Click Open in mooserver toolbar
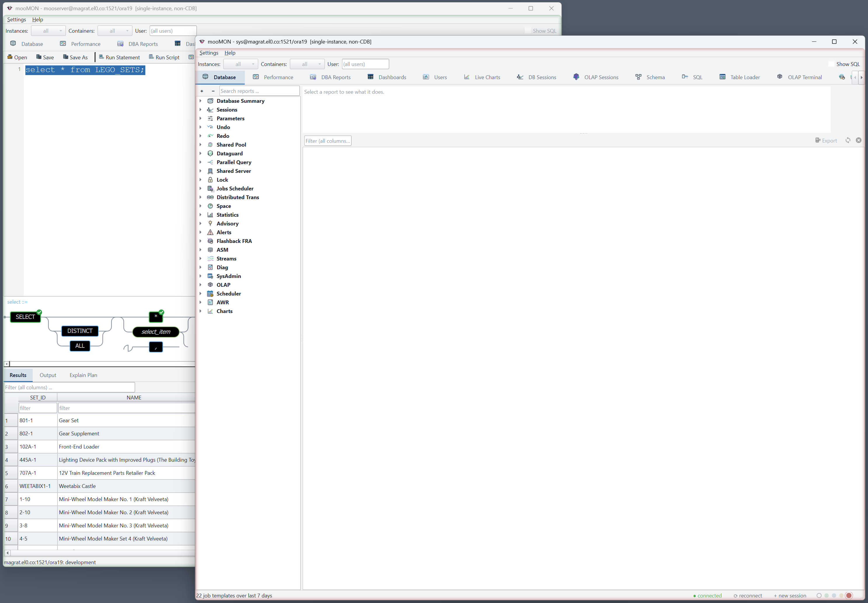Image resolution: width=868 pixels, height=603 pixels. click(x=18, y=58)
